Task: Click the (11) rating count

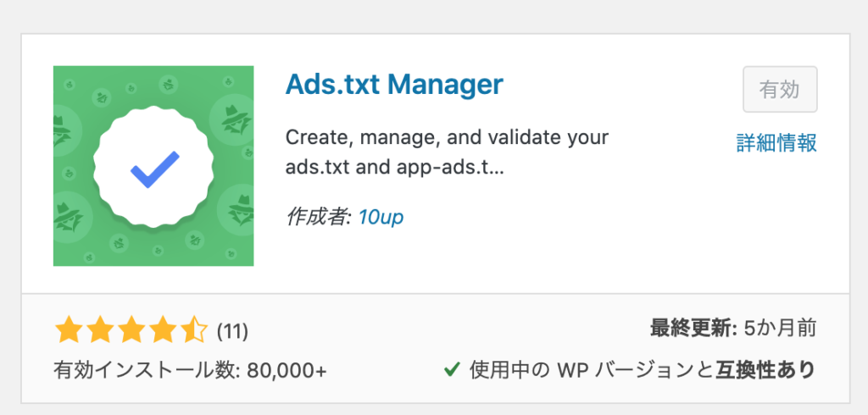Action: (232, 331)
